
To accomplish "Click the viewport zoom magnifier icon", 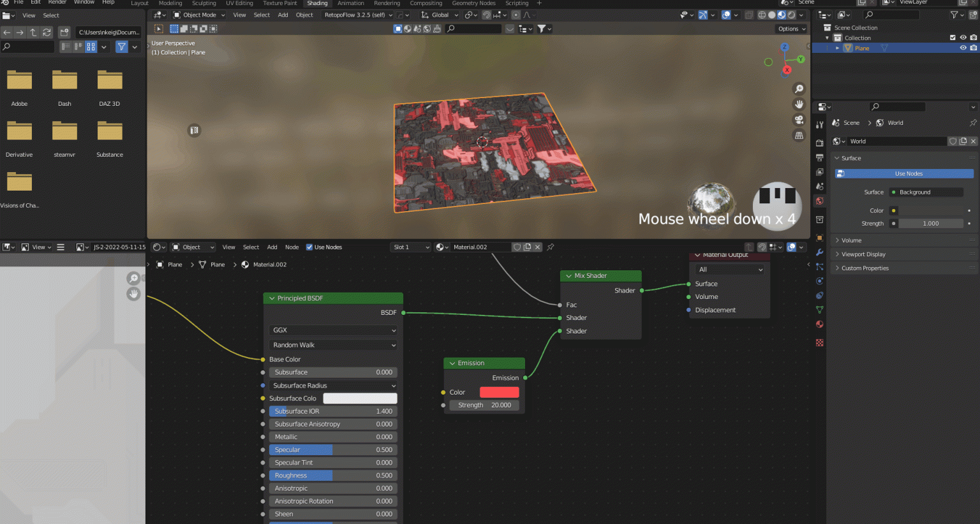I will tap(799, 89).
